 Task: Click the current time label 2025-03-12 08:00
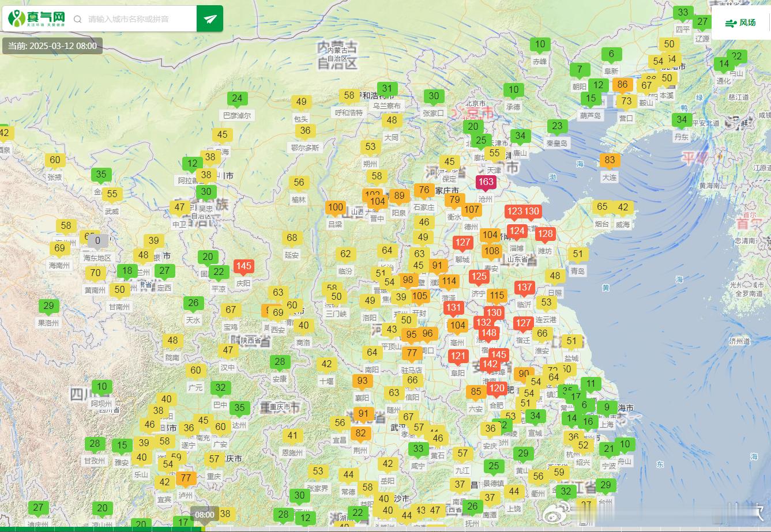point(52,46)
